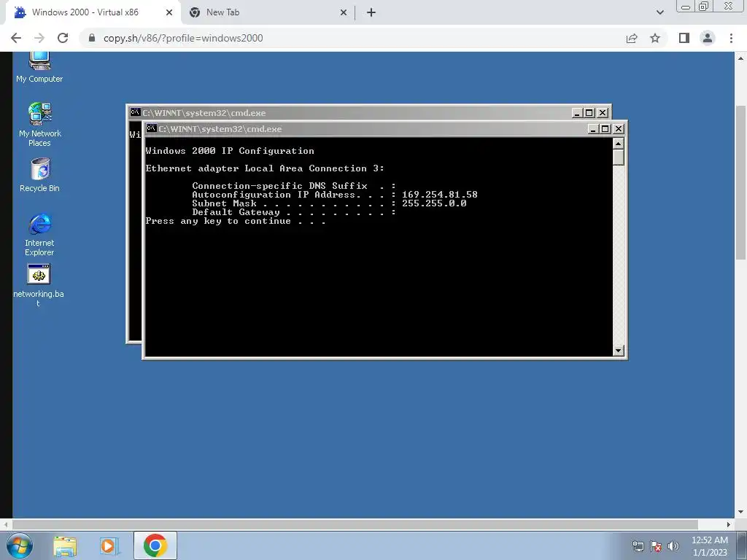Open Chrome profile avatar

708,38
